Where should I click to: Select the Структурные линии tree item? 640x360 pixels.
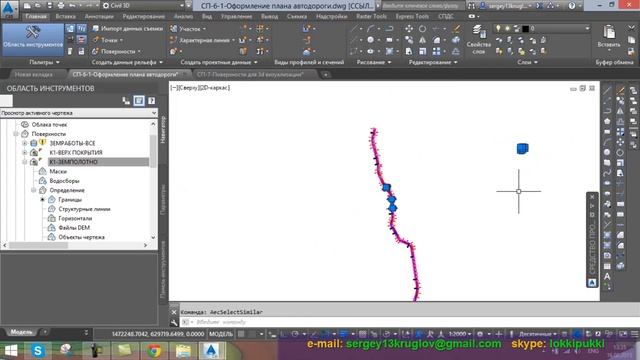tap(84, 209)
